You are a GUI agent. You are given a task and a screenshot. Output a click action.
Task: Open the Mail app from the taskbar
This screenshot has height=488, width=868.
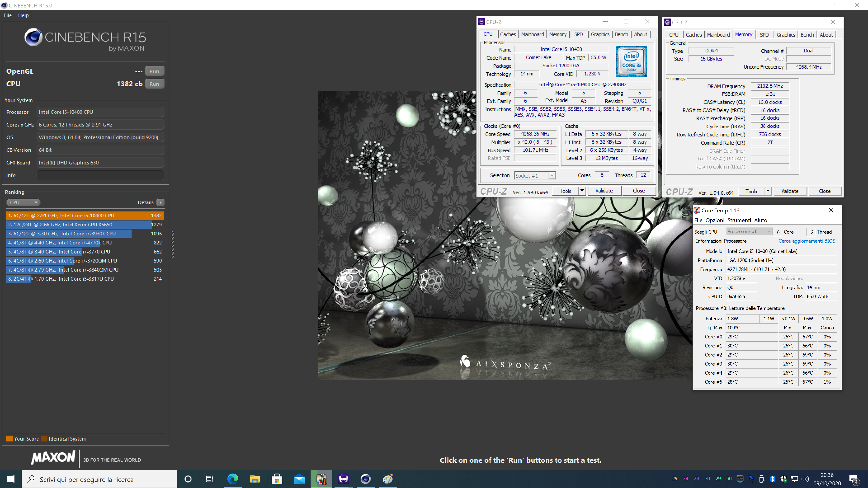pyautogui.click(x=299, y=479)
